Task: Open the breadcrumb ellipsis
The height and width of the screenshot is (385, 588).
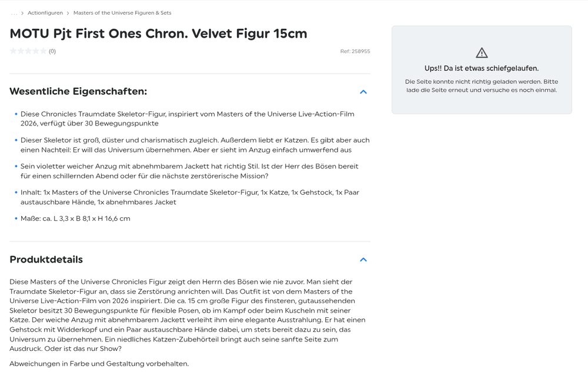Action: pyautogui.click(x=14, y=13)
